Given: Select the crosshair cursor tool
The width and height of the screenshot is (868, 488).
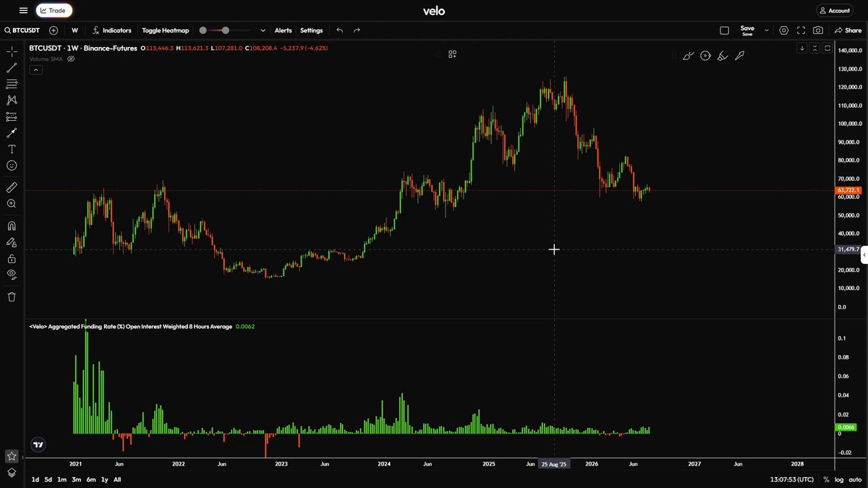Looking at the screenshot, I should click(x=12, y=51).
